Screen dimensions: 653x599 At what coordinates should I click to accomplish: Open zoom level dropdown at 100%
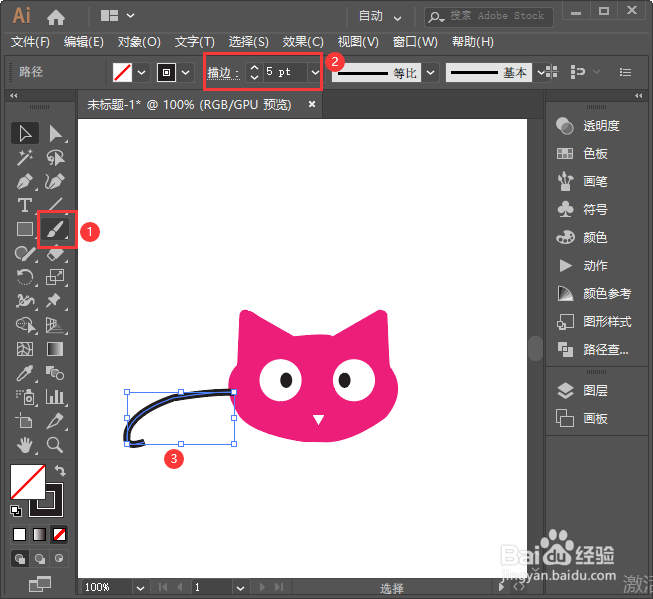click(140, 588)
